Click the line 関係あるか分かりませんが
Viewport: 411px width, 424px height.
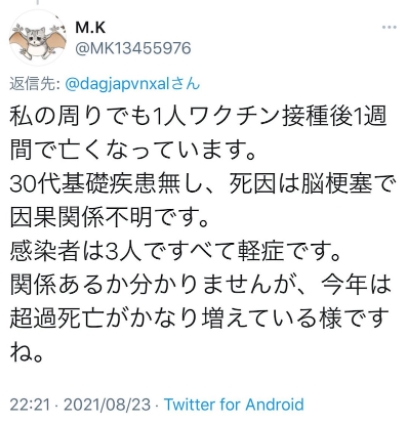click(200, 284)
